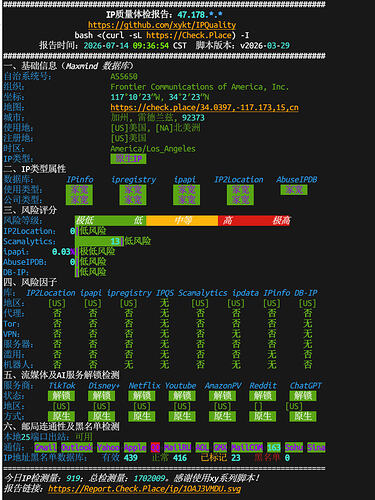Click the green 极低 risk level segment

[x=85, y=220]
